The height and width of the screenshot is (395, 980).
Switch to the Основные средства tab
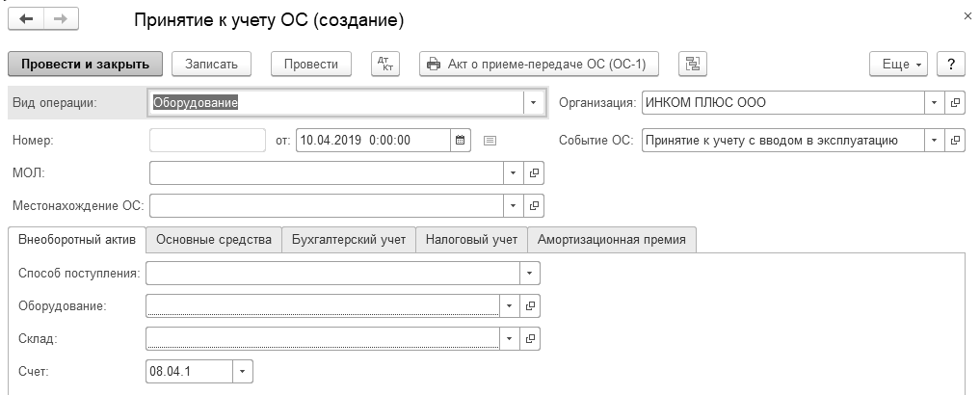tap(214, 240)
